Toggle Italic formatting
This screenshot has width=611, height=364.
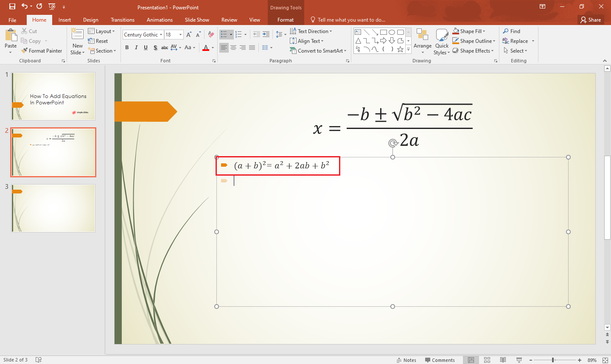pyautogui.click(x=136, y=48)
